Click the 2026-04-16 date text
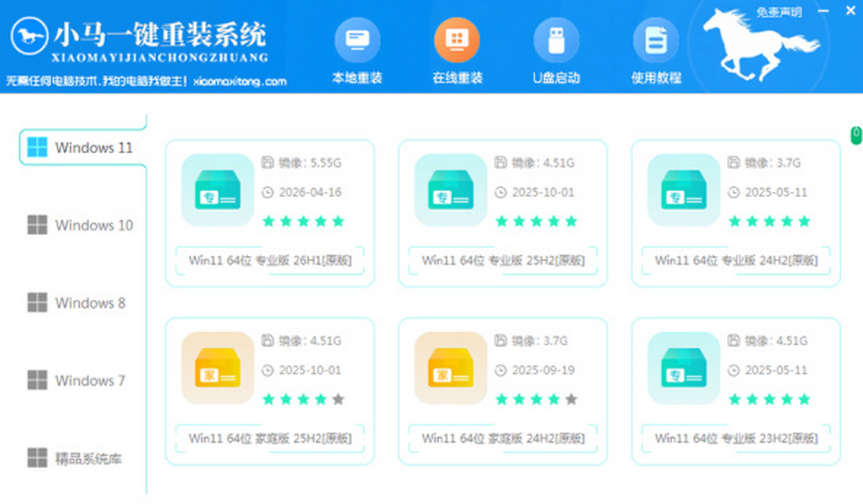This screenshot has width=863, height=504. tap(310, 192)
